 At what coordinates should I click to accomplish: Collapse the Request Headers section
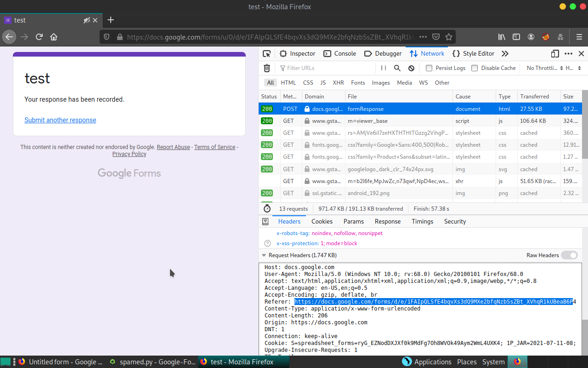tap(264, 255)
